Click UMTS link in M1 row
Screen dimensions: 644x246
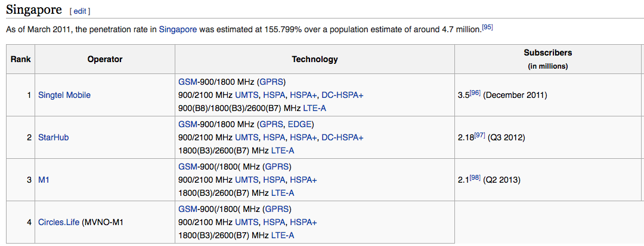tap(246, 180)
